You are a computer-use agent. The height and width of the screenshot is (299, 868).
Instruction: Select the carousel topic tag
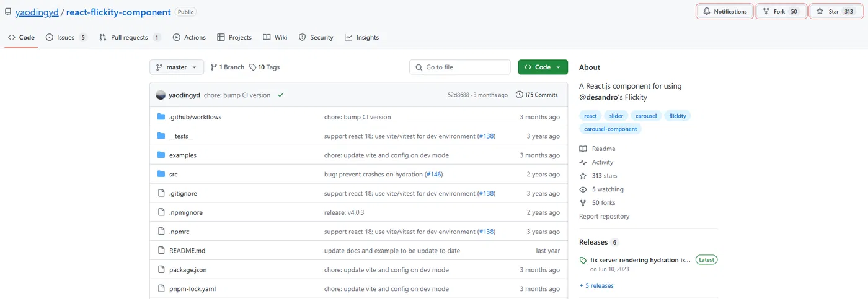coord(646,116)
